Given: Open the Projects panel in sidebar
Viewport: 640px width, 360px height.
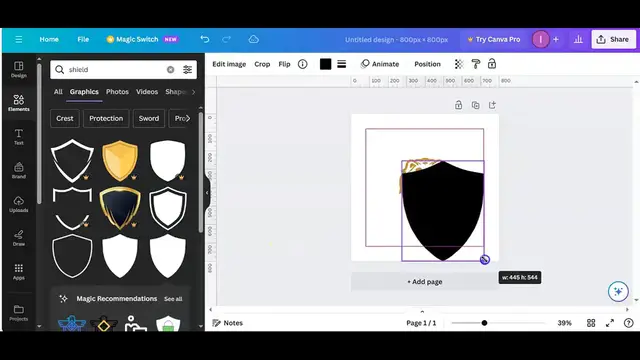Looking at the screenshot, I should pos(19,313).
